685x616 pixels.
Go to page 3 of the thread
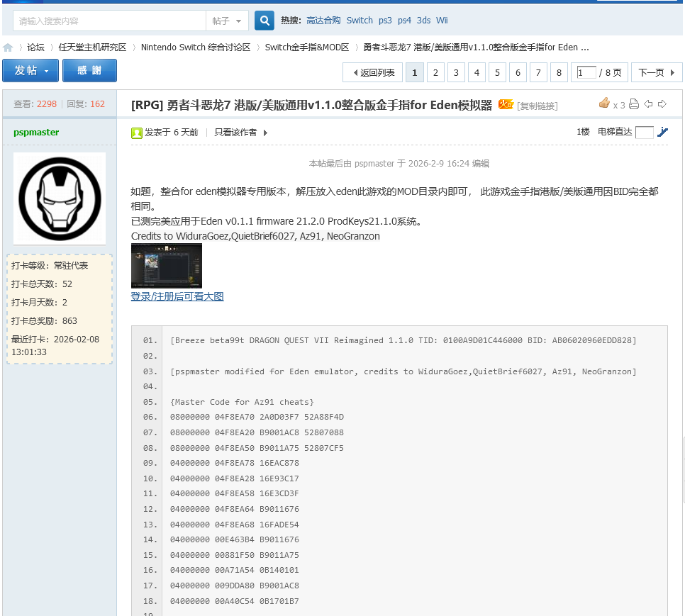pyautogui.click(x=456, y=72)
